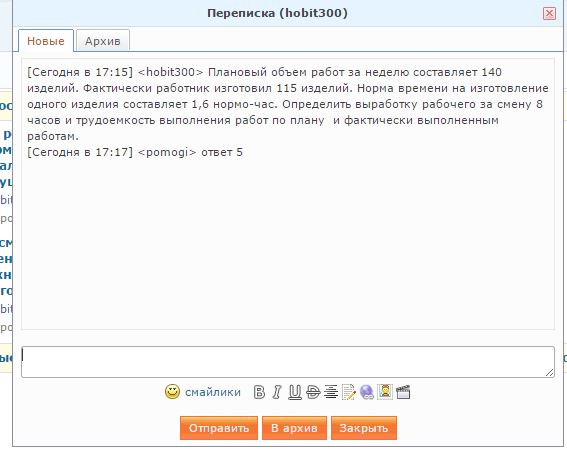Click the hobit300 message in conversation

coord(288,104)
